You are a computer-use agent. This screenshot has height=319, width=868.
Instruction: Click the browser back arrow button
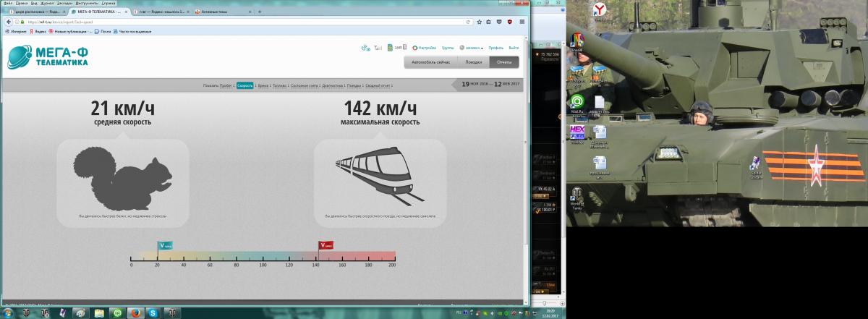click(x=9, y=22)
